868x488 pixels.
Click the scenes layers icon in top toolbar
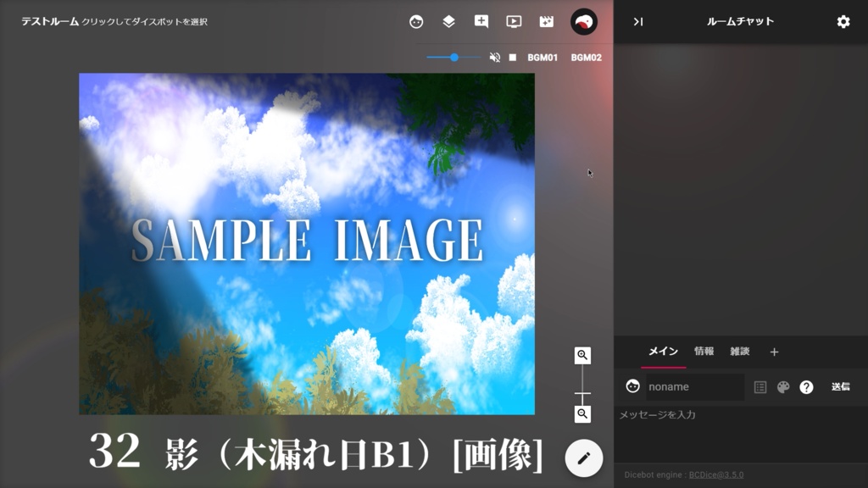tap(448, 22)
